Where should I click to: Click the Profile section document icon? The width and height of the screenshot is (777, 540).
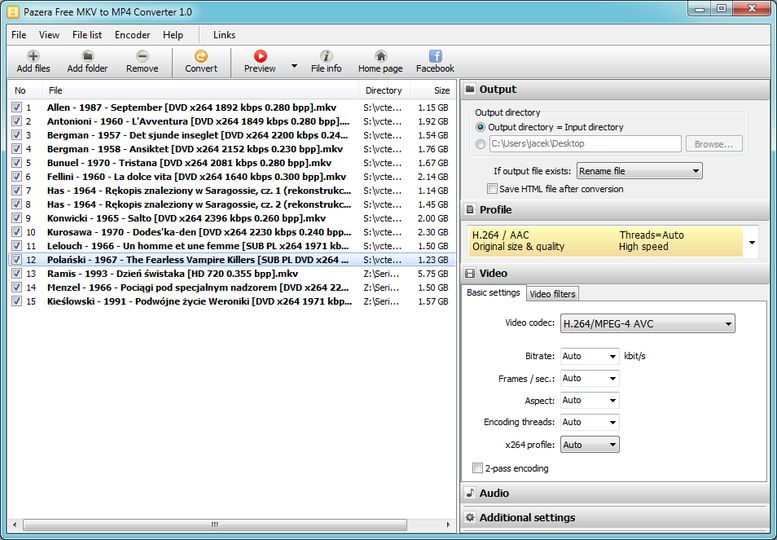[x=470, y=210]
